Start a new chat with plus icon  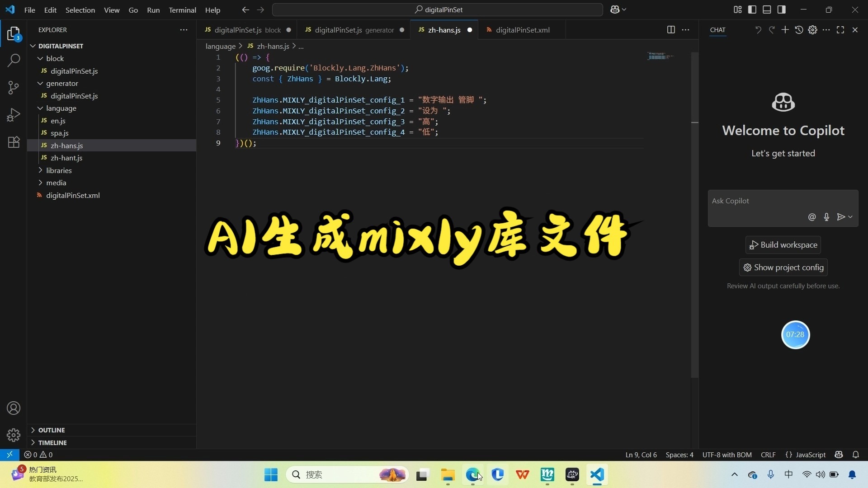(785, 30)
